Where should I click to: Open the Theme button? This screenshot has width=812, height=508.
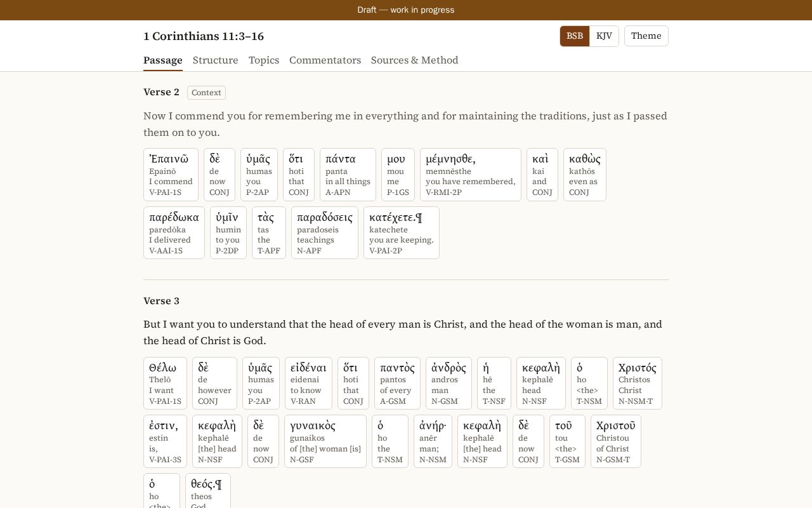tap(646, 36)
